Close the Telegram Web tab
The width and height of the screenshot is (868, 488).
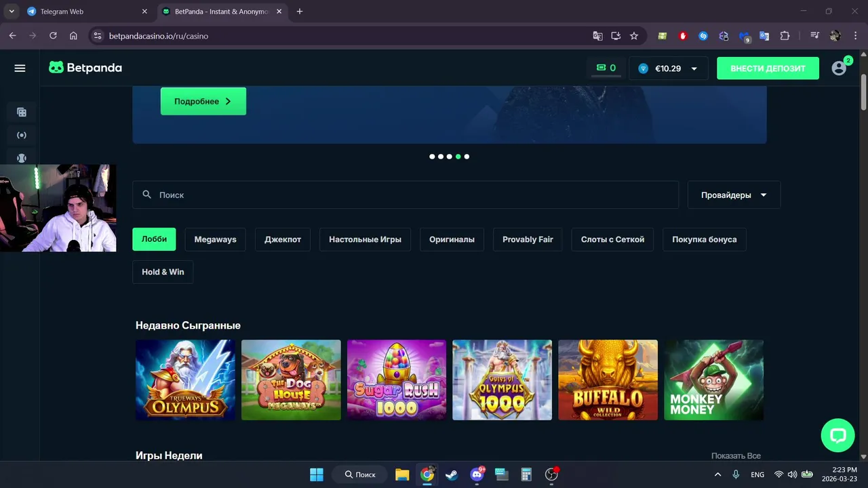pos(144,12)
